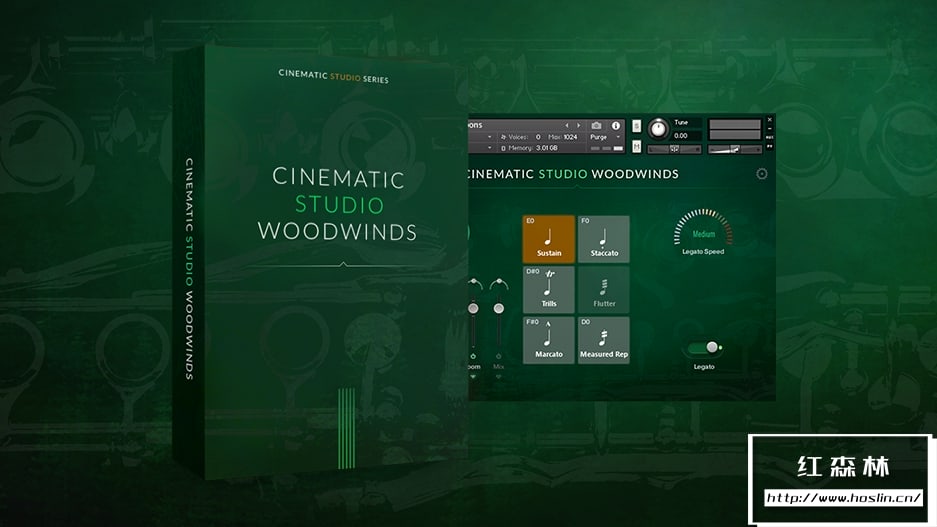The width and height of the screenshot is (937, 527).
Task: Open the instrument info icon
Action: pyautogui.click(x=616, y=125)
